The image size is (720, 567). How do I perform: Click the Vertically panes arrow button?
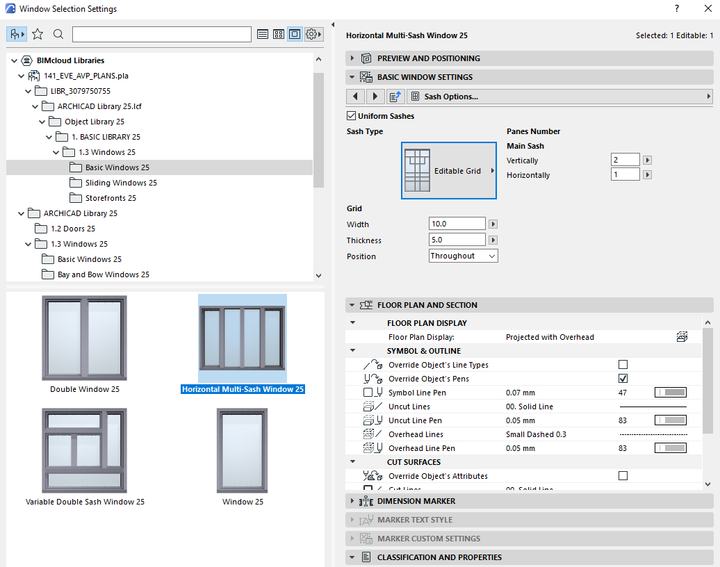(647, 160)
